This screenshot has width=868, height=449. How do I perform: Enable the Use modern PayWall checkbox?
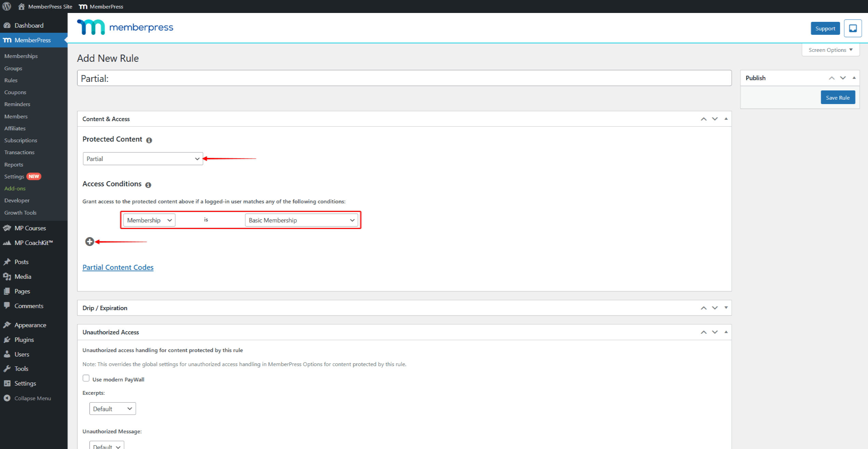(86, 378)
